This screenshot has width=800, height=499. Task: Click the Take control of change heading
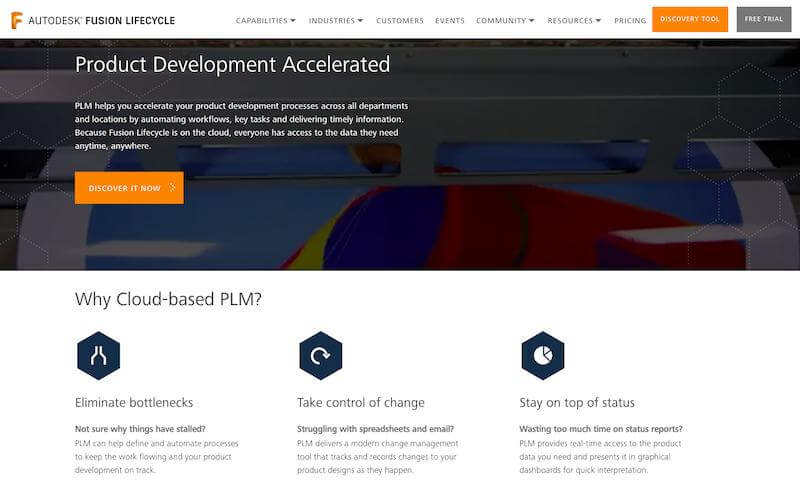click(x=361, y=403)
